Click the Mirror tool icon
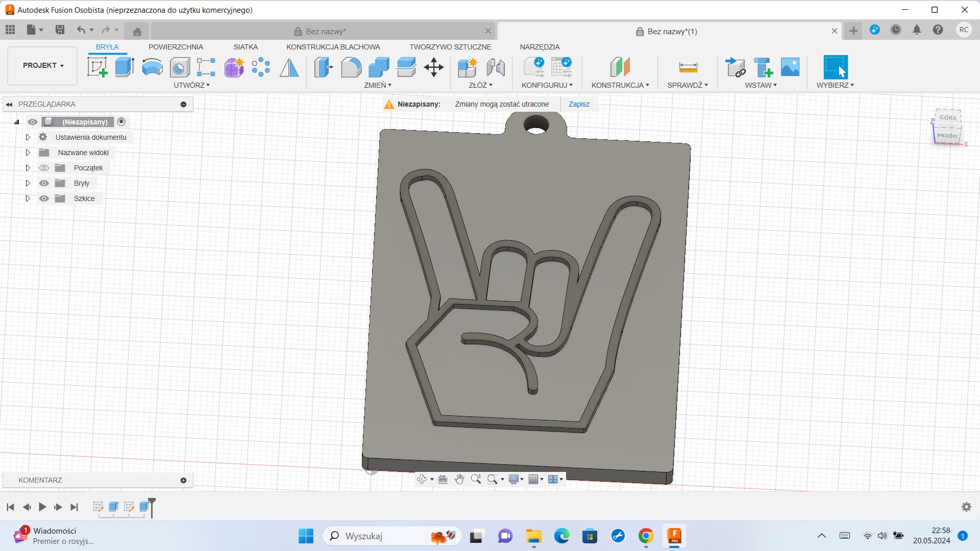This screenshot has width=980, height=551. pos(289,67)
